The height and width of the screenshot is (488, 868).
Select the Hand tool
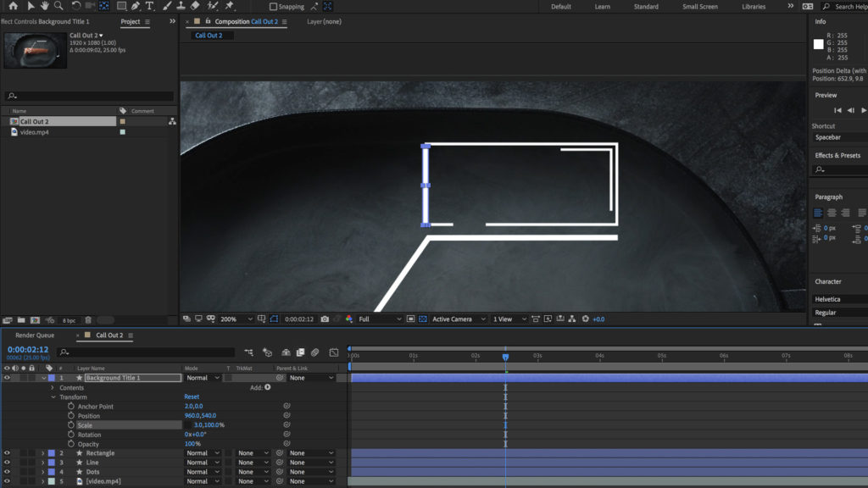(44, 6)
